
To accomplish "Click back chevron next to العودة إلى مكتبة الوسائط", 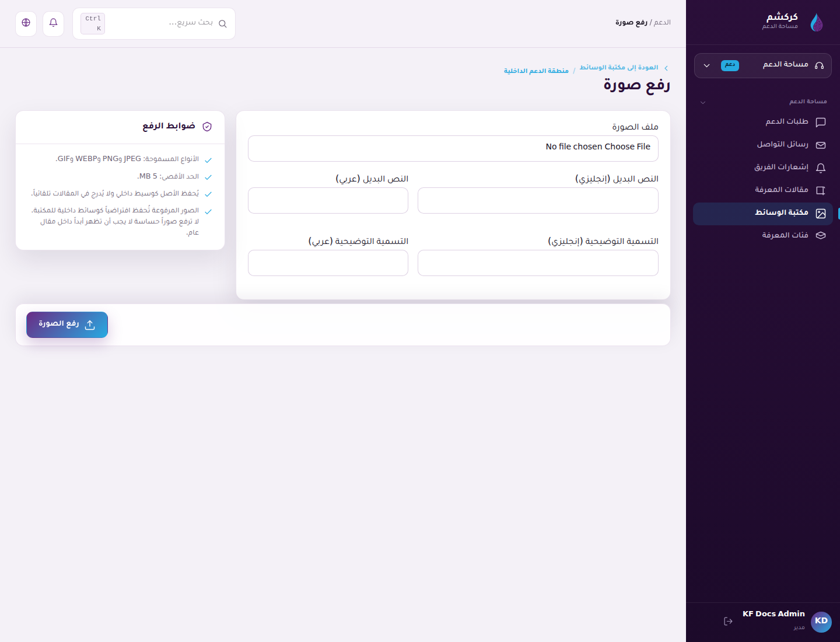I will 666,68.
